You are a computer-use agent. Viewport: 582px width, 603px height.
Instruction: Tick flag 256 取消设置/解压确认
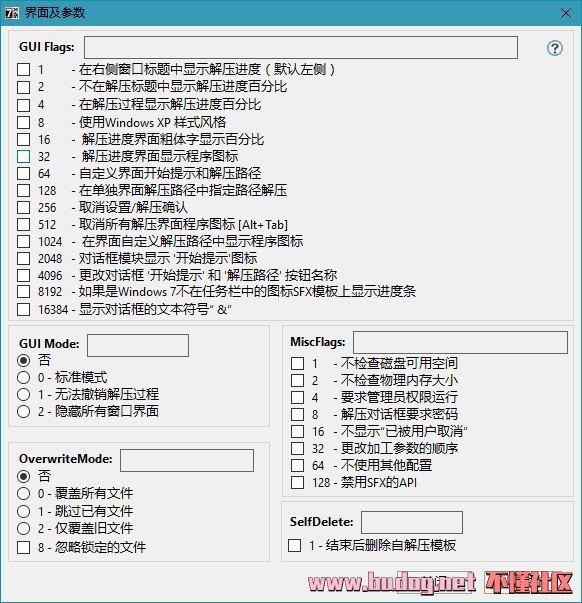23,207
